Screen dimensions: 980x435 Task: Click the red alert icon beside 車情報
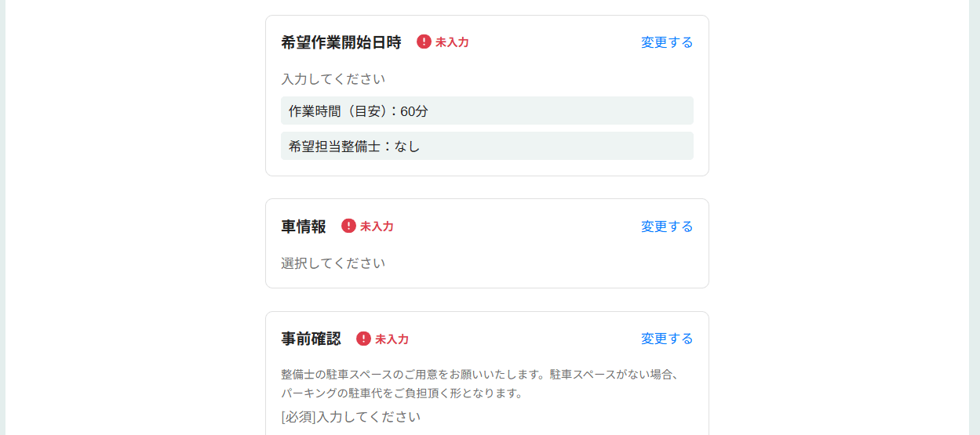[348, 226]
